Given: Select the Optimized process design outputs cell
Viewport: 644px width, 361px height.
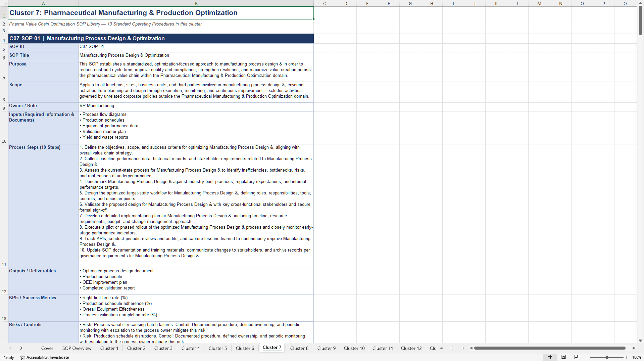Looking at the screenshot, I should click(196, 281).
